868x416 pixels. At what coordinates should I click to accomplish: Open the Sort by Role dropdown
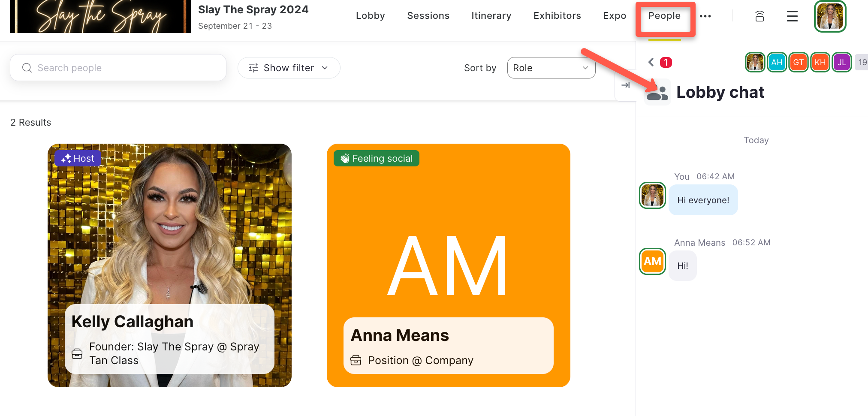[x=551, y=68]
